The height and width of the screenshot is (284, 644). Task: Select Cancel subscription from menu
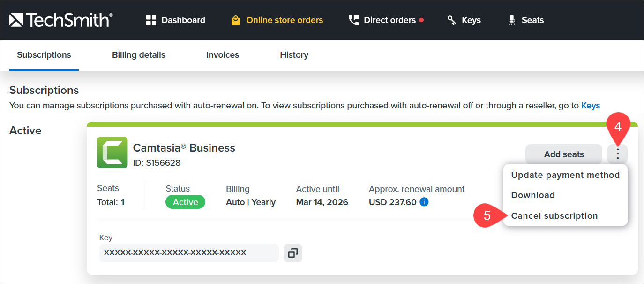[x=554, y=216]
